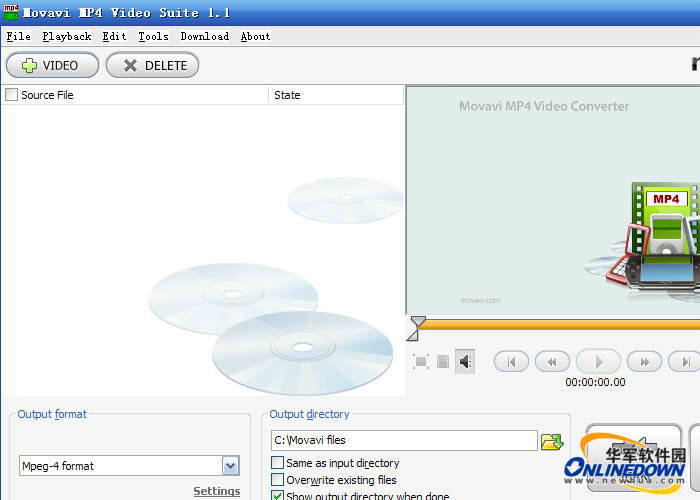The width and height of the screenshot is (700, 500).
Task: Click the play button
Action: [599, 362]
